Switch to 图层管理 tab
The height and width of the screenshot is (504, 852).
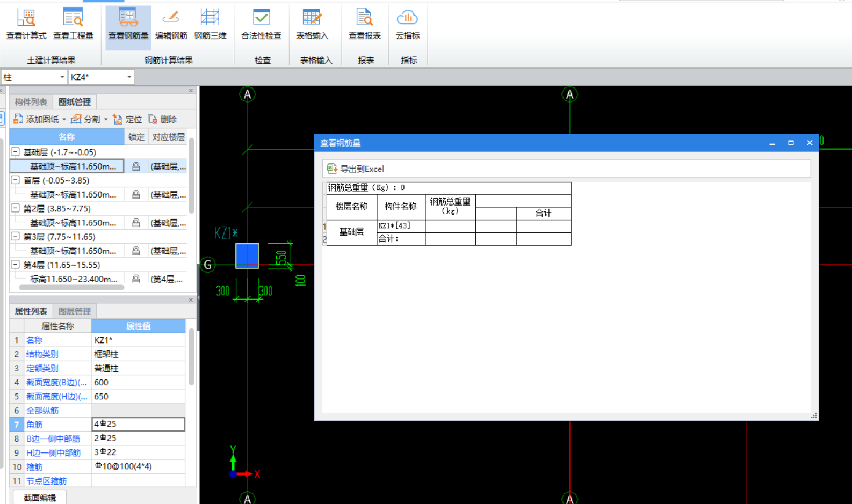pyautogui.click(x=75, y=311)
